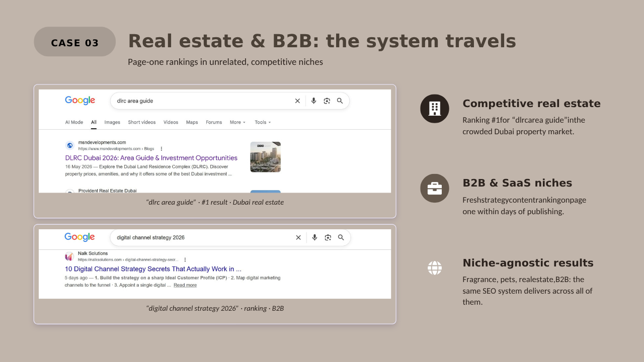
Task: Switch to AI Mode tab
Action: click(x=74, y=122)
